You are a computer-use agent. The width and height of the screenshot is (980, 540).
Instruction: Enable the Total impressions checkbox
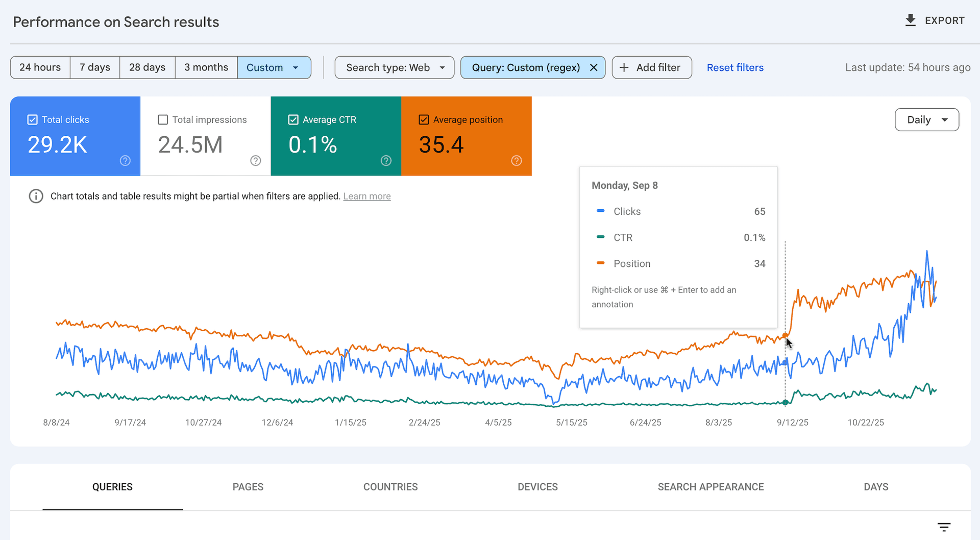pos(163,119)
